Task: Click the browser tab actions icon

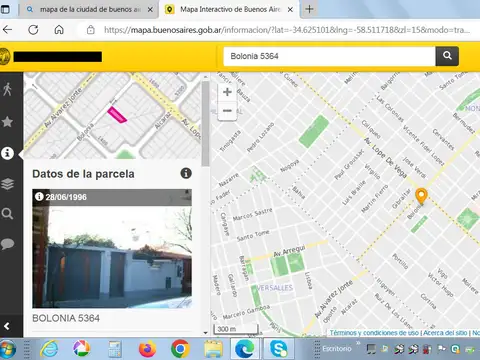Action: [5, 9]
